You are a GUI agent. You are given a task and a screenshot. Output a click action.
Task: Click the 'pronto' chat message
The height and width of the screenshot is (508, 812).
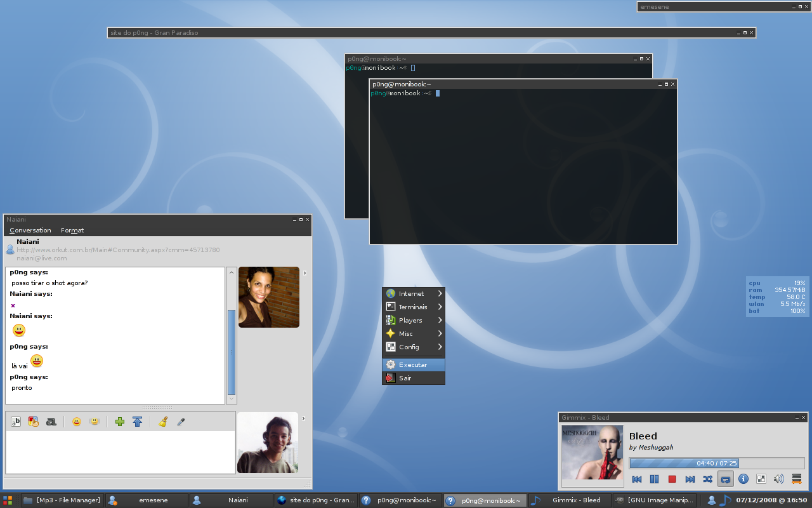point(22,387)
